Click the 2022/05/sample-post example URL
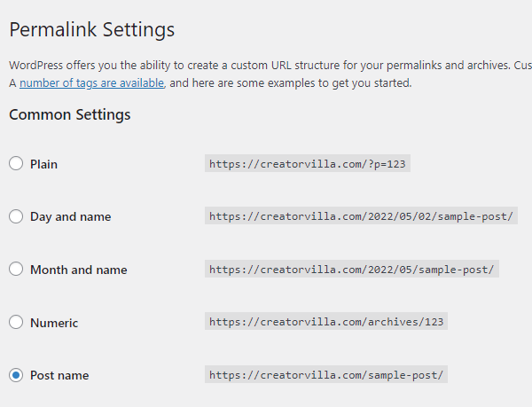The image size is (532, 407). click(351, 269)
